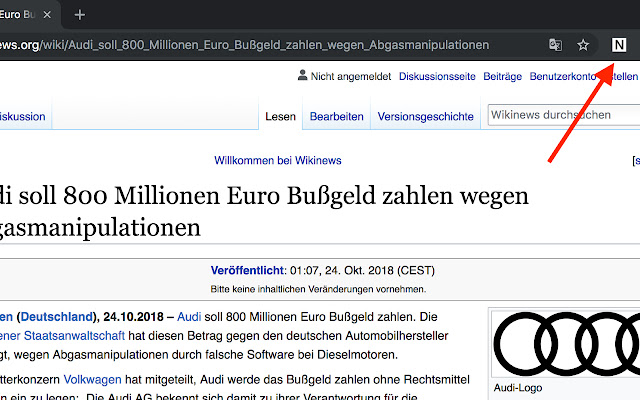Click the date text 24.10.2018
The height and width of the screenshot is (400, 640).
[133, 317]
